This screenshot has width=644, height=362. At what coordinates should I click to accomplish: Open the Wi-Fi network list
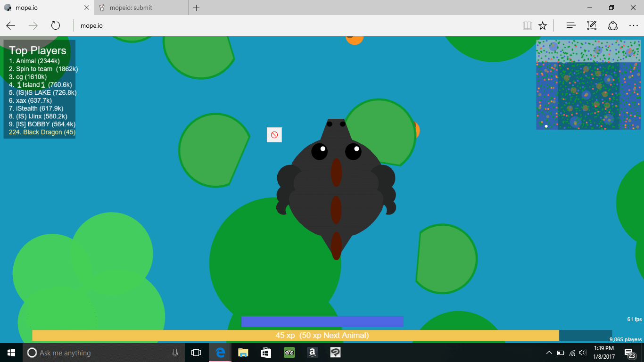(x=572, y=353)
